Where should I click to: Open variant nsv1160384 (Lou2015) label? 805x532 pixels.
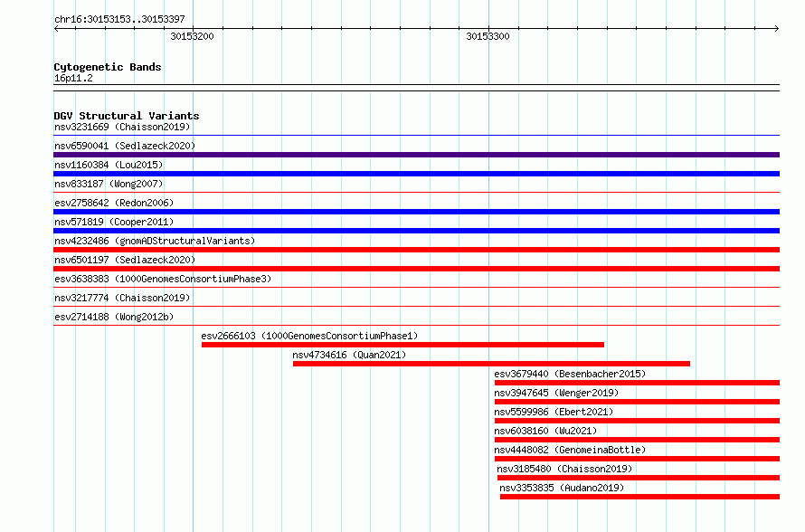(x=109, y=165)
